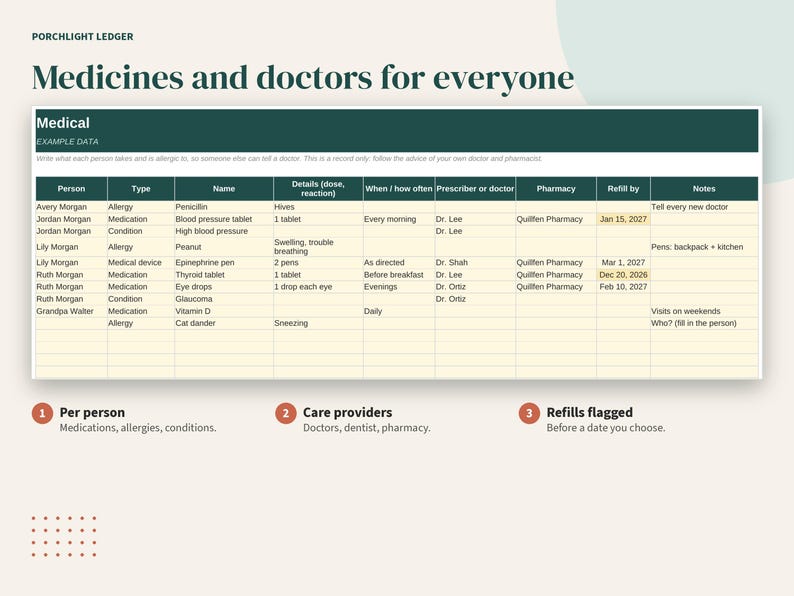Click the PORCHLIGHT LEDGER brand text
This screenshot has width=794, height=596.
[83, 36]
